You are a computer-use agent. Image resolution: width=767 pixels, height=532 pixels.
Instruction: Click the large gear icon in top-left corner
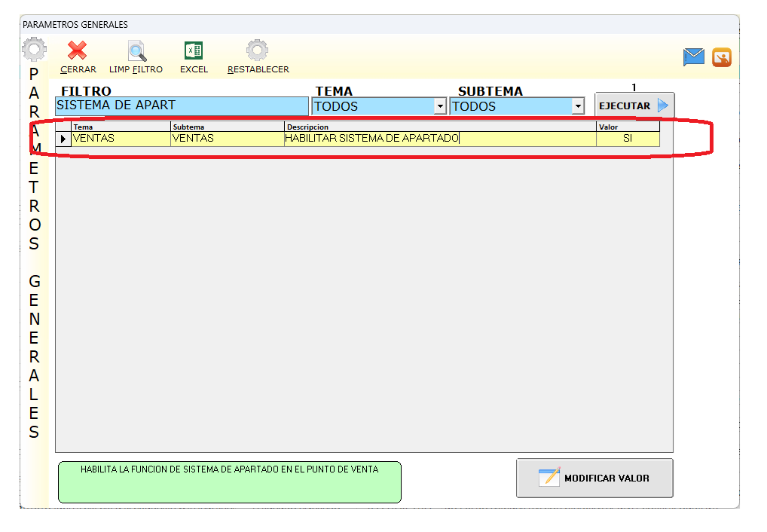(34, 50)
